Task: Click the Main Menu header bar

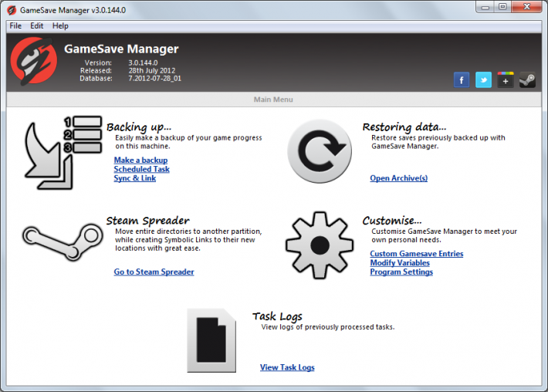Action: tap(274, 100)
